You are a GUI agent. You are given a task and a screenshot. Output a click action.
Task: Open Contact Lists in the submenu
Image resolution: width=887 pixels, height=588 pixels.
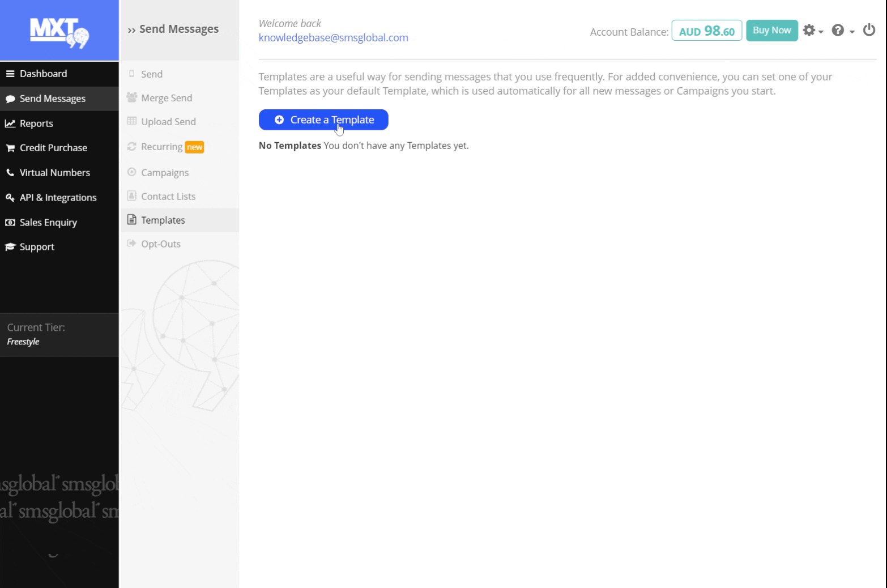click(168, 197)
